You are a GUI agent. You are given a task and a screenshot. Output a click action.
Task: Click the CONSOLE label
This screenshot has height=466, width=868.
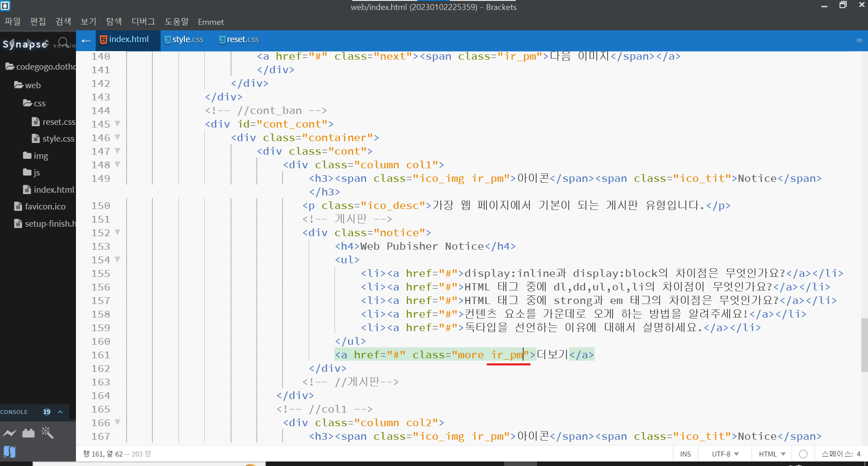point(14,412)
